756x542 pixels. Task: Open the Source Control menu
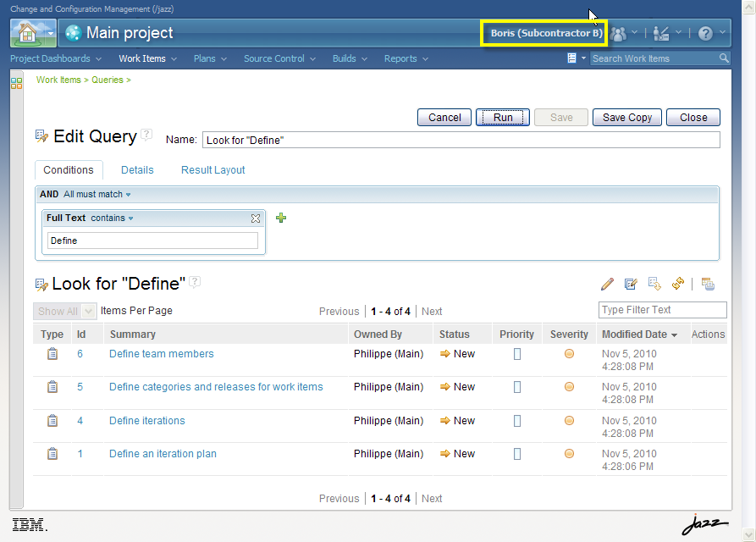[x=279, y=58]
